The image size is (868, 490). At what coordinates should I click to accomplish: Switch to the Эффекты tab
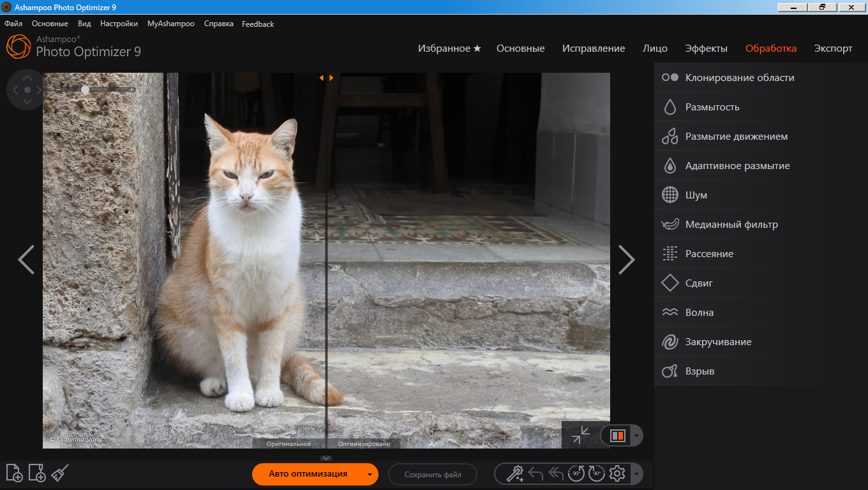[x=706, y=48]
